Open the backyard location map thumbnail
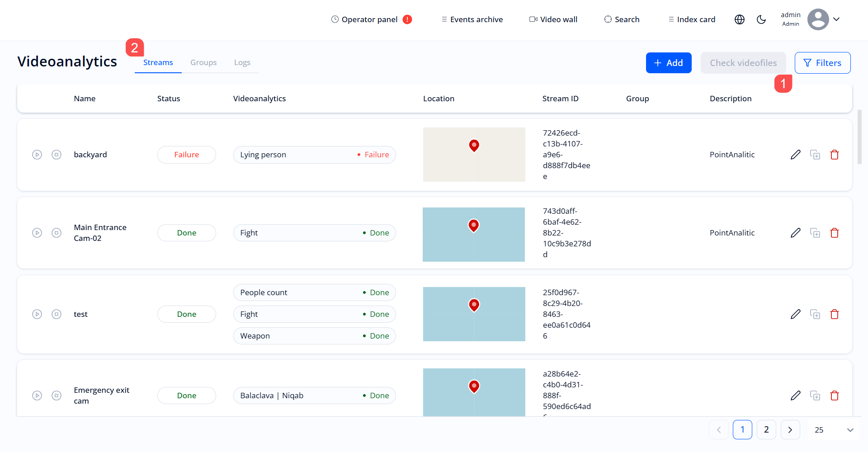This screenshot has height=452, width=868. pos(474,155)
